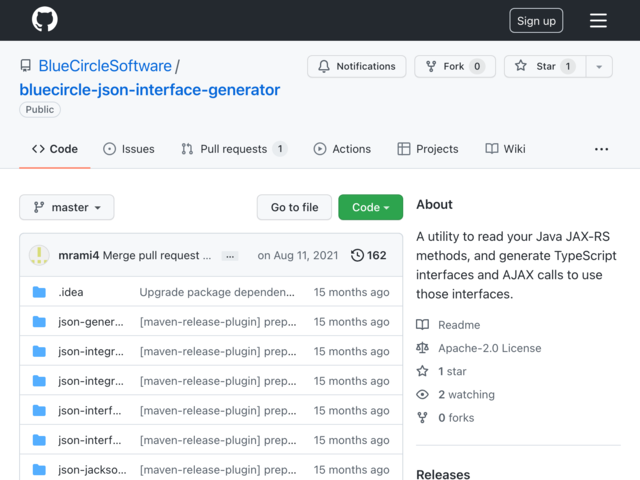
Task: Expand the Star lists dropdown arrow
Action: pyautogui.click(x=599, y=66)
